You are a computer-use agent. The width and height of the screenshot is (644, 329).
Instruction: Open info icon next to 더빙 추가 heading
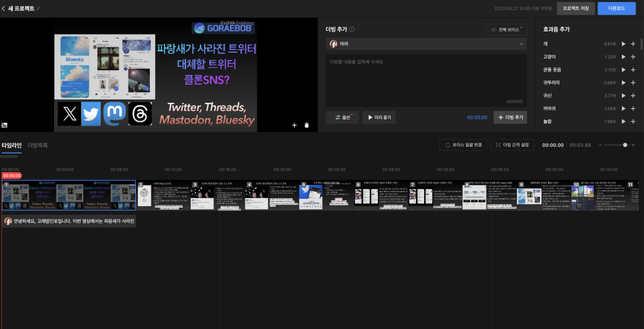click(x=352, y=29)
